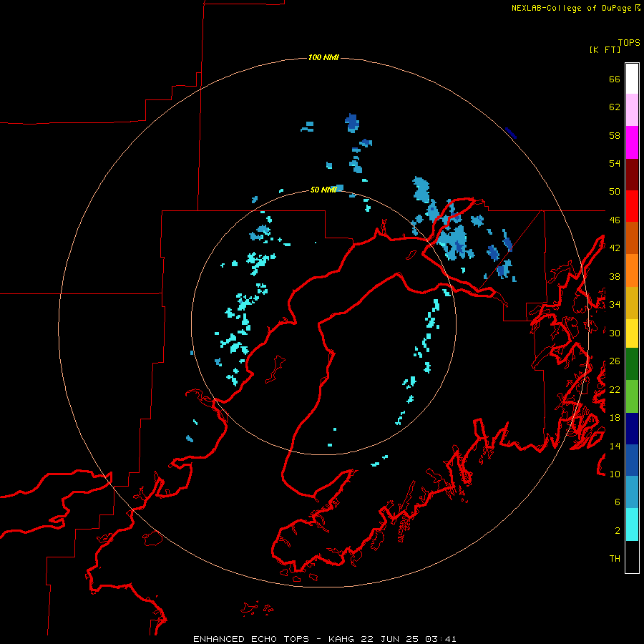Click the NEXLAB-College of DuPage text

[571, 8]
